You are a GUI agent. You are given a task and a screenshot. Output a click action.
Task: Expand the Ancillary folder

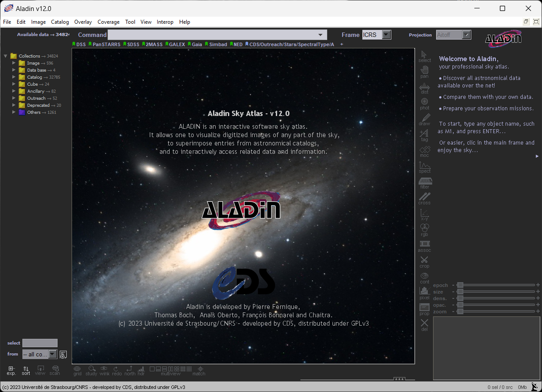pyautogui.click(x=14, y=91)
